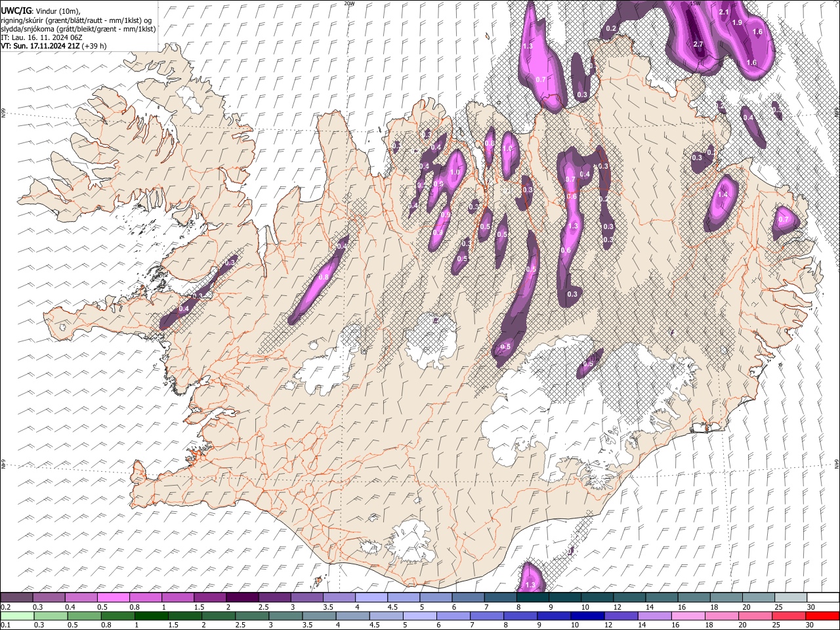This screenshot has width=840, height=630.
Task: Select the magenta swatch at 1.5 in the upper scale
Action: click(x=210, y=597)
